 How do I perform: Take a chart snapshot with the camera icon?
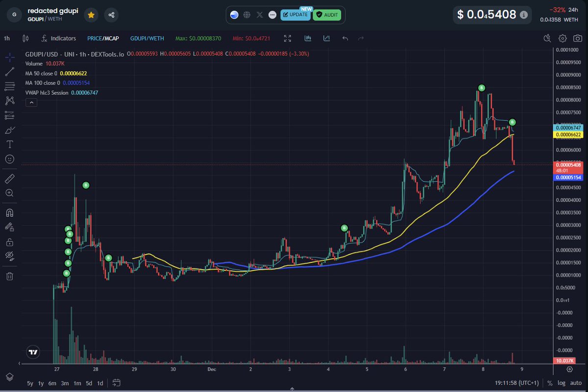click(x=577, y=38)
